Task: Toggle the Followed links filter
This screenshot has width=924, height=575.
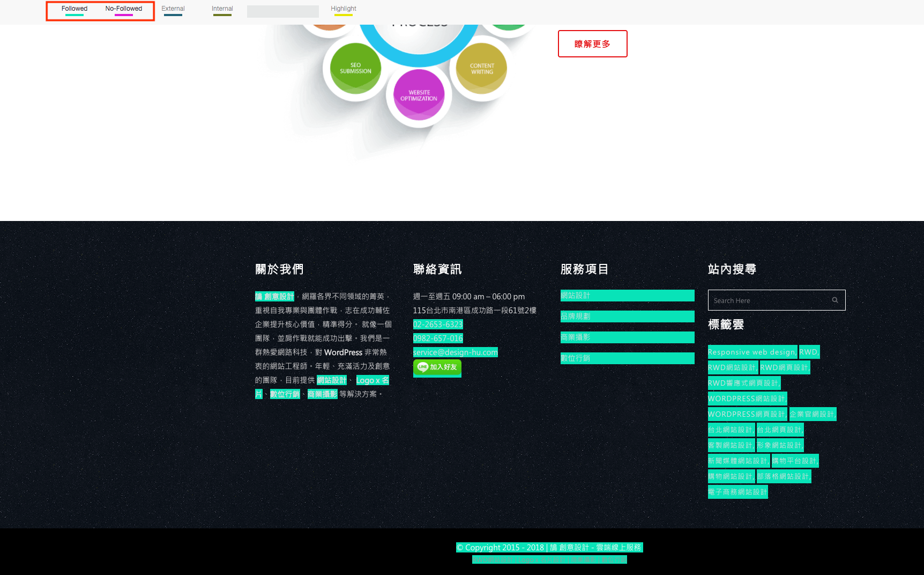Action: pyautogui.click(x=74, y=9)
